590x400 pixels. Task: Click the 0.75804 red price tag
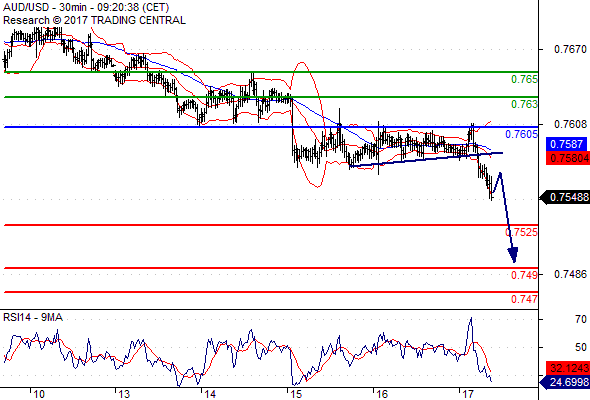568,158
